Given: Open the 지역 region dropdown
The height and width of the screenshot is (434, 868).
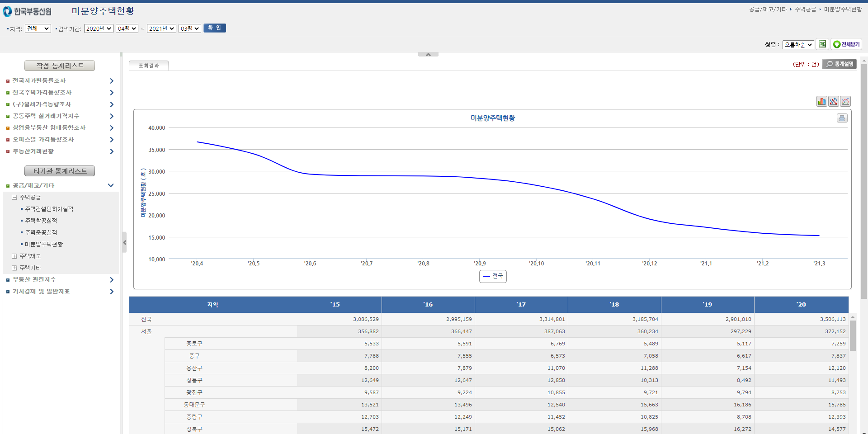Looking at the screenshot, I should point(38,28).
